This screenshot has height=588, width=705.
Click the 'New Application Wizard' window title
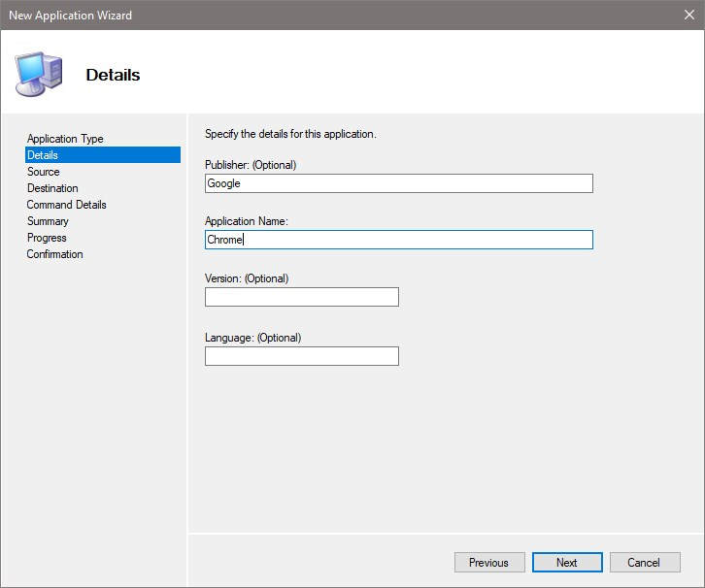coord(71,16)
